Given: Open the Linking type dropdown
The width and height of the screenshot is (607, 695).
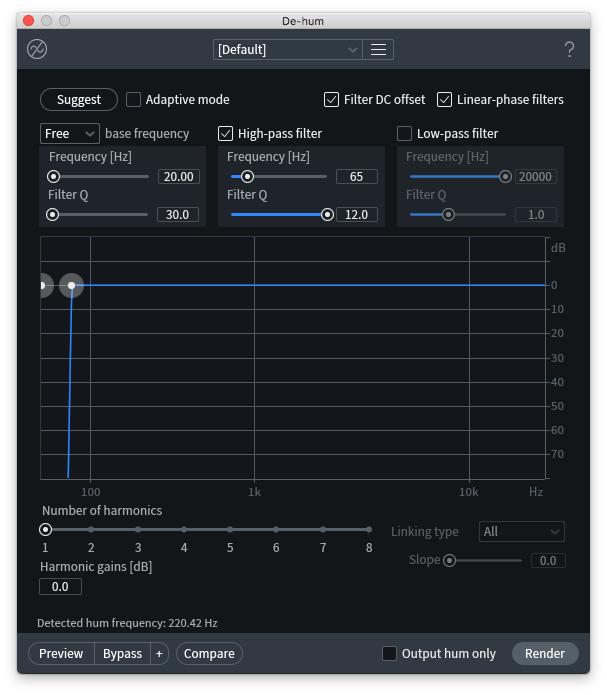Looking at the screenshot, I should click(x=521, y=532).
